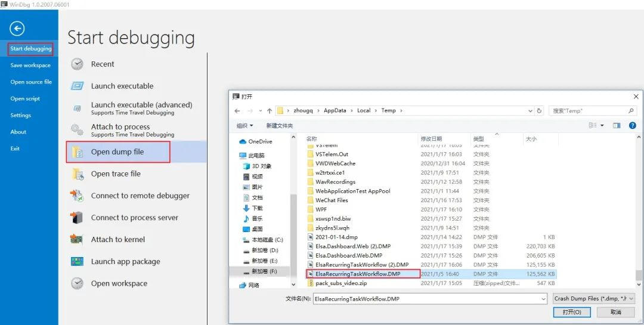Sort by 名称 column header
The image size is (644, 325).
point(361,139)
